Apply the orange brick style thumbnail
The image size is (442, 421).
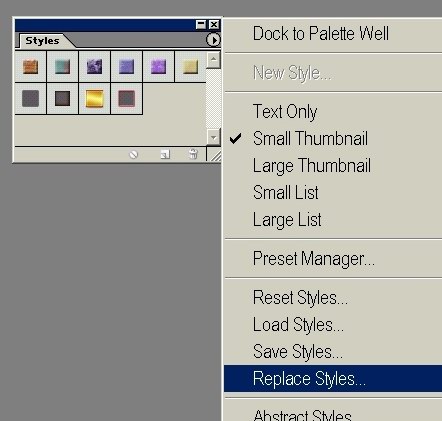[x=30, y=66]
